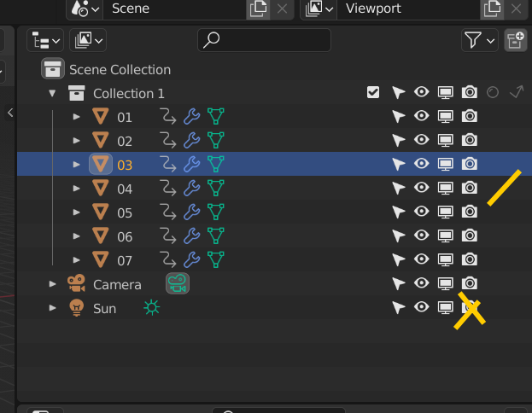Click the outliner search field
This screenshot has height=413, width=532.
click(265, 40)
